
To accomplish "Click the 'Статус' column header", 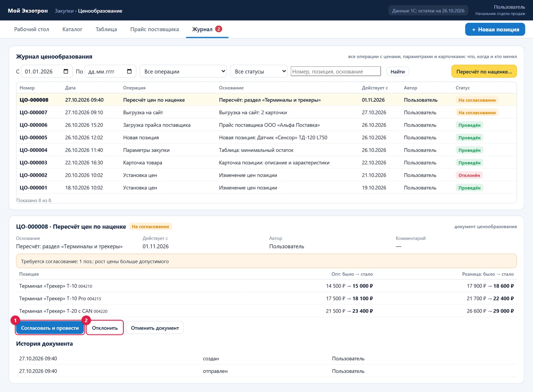I will 463,88.
